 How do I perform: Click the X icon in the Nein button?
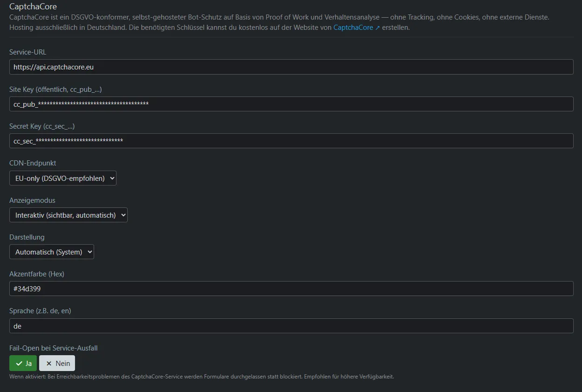(x=49, y=364)
